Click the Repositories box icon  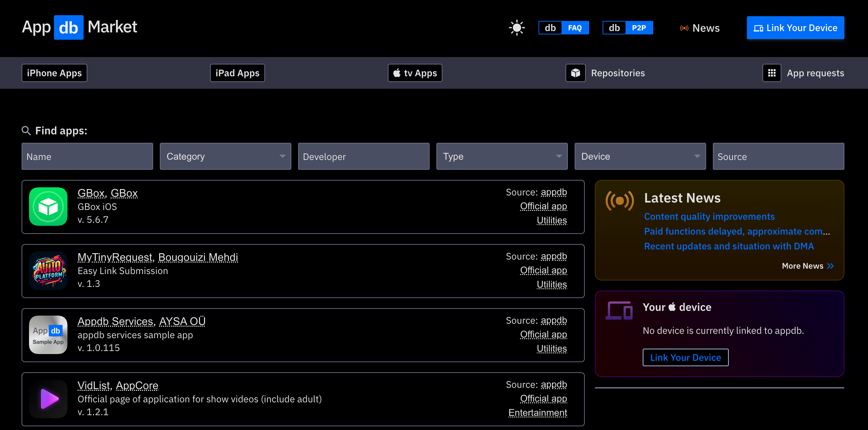[575, 73]
